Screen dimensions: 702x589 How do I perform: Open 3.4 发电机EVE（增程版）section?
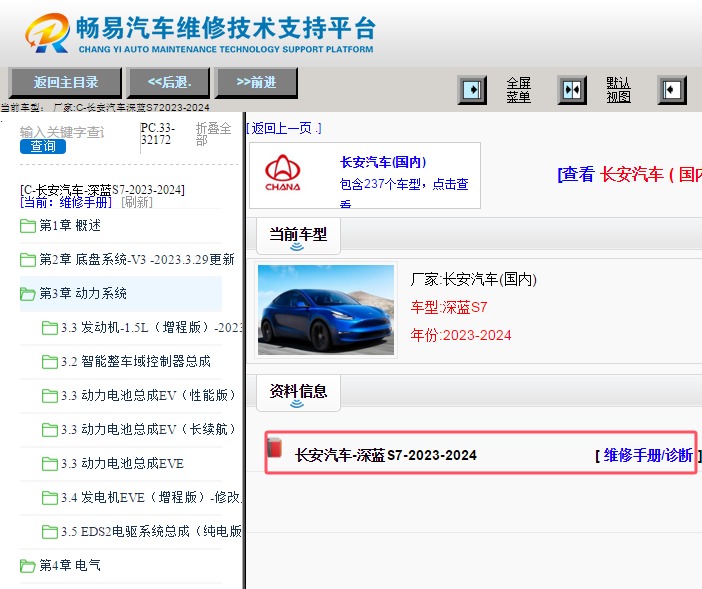point(152,497)
